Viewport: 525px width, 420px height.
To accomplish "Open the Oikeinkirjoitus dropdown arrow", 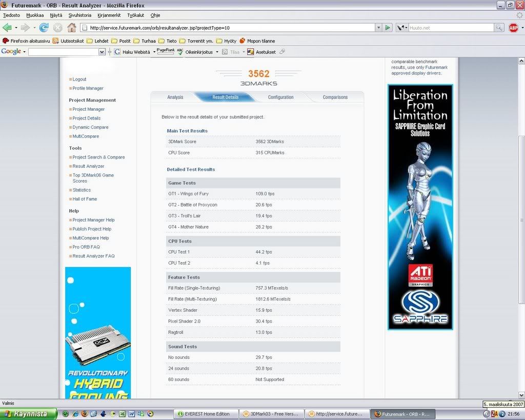I will pos(217,52).
